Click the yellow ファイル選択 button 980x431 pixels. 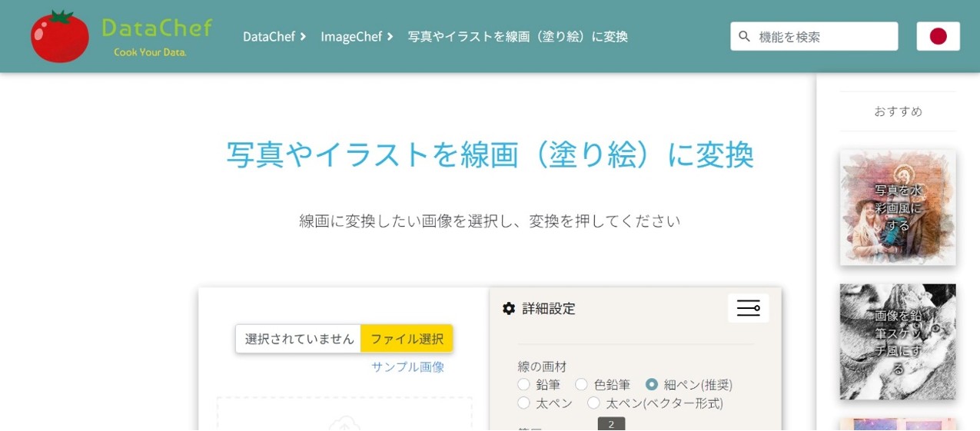point(407,339)
